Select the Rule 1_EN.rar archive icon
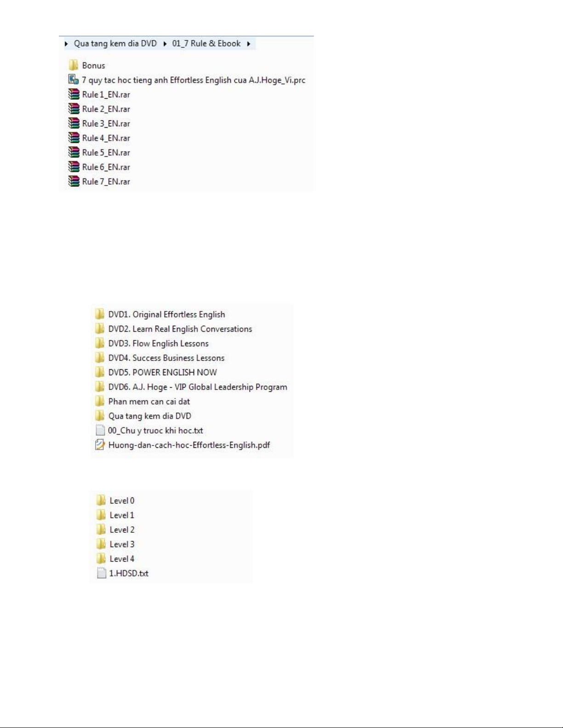 (x=74, y=94)
